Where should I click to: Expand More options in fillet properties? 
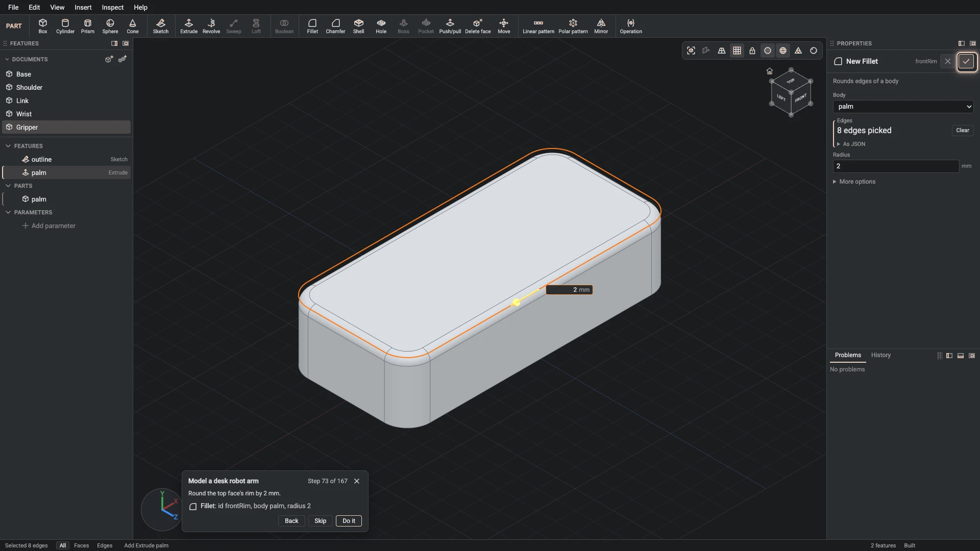click(x=854, y=182)
